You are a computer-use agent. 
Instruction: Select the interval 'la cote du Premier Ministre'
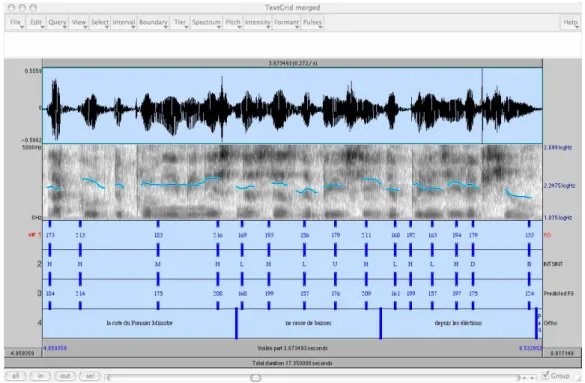(x=139, y=323)
